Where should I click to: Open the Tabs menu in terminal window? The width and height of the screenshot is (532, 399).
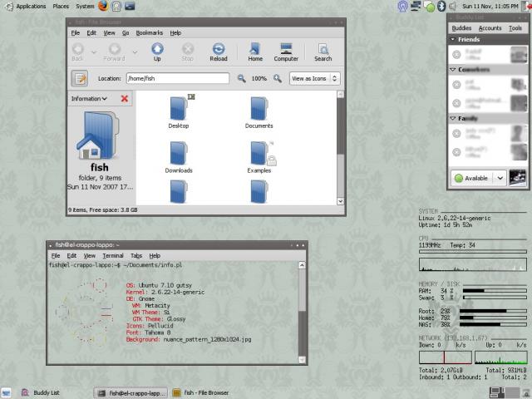[136, 256]
